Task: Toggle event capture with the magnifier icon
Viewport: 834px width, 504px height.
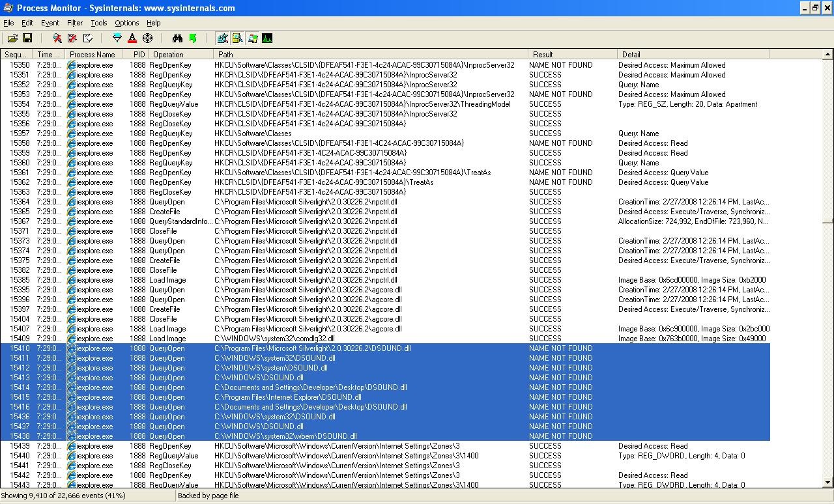Action: pyautogui.click(x=57, y=38)
